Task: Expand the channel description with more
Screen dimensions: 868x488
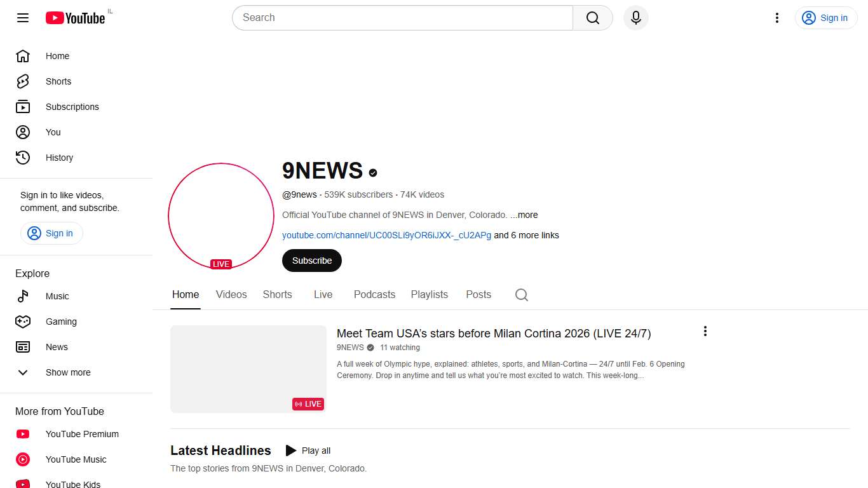Action: coord(526,215)
